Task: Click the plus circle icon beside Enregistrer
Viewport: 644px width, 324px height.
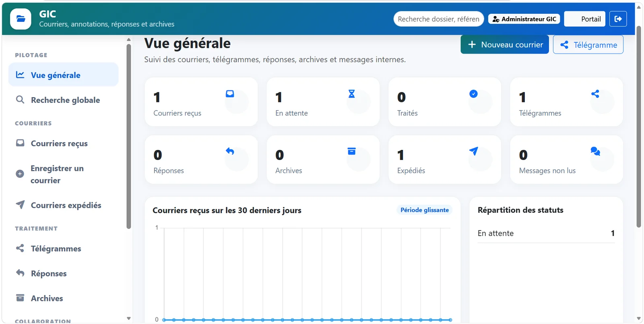Action: tap(20, 174)
